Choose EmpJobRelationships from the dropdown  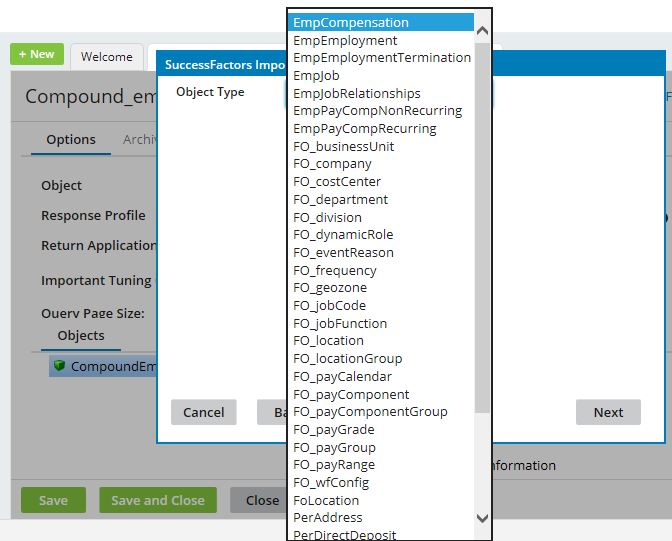tap(381, 93)
